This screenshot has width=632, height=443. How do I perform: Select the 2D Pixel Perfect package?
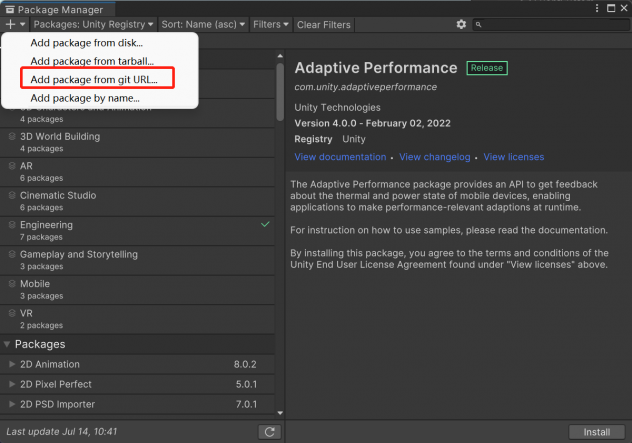click(x=137, y=385)
